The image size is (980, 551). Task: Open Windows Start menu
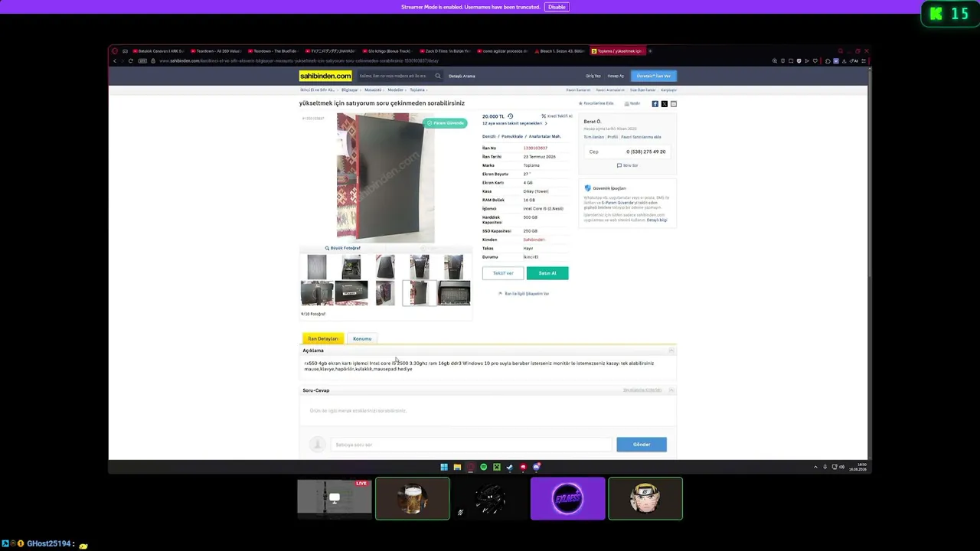[444, 467]
